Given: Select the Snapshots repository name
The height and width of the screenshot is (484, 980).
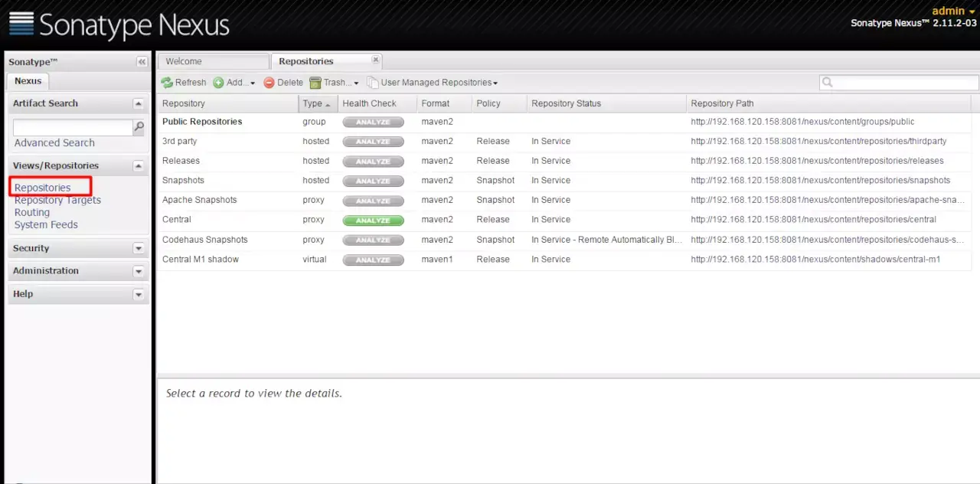Looking at the screenshot, I should (x=183, y=181).
